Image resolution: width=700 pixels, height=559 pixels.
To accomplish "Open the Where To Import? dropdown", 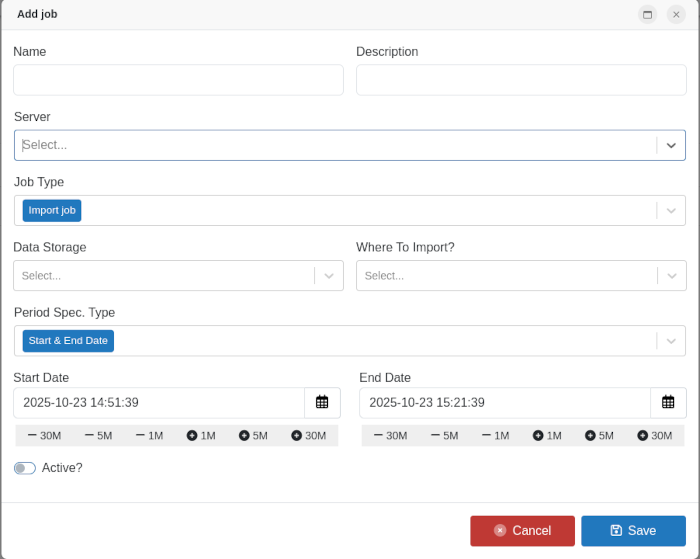I will tap(671, 275).
